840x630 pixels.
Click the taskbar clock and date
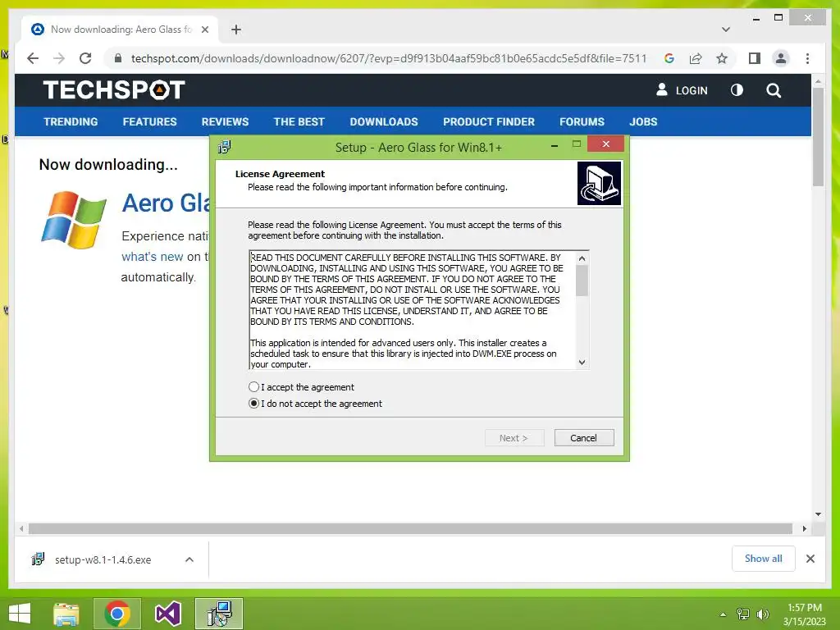(x=805, y=614)
